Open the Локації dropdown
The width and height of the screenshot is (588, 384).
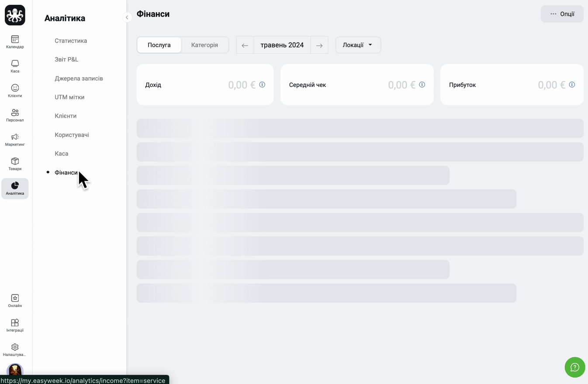pos(358,45)
